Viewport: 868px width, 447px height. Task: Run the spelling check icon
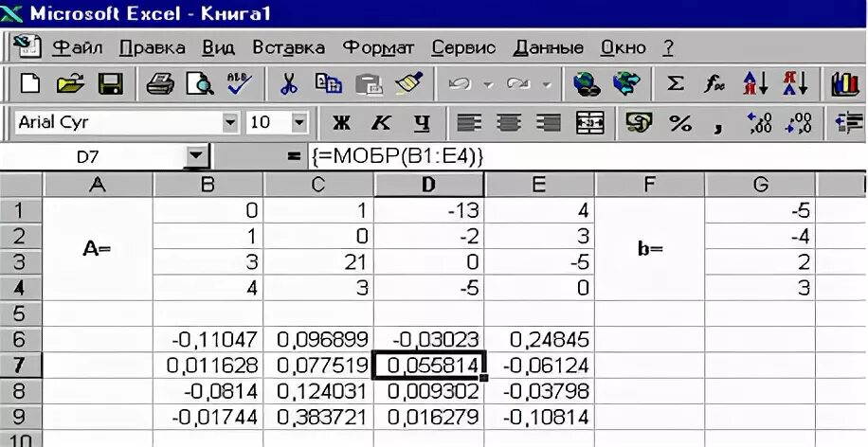[240, 84]
